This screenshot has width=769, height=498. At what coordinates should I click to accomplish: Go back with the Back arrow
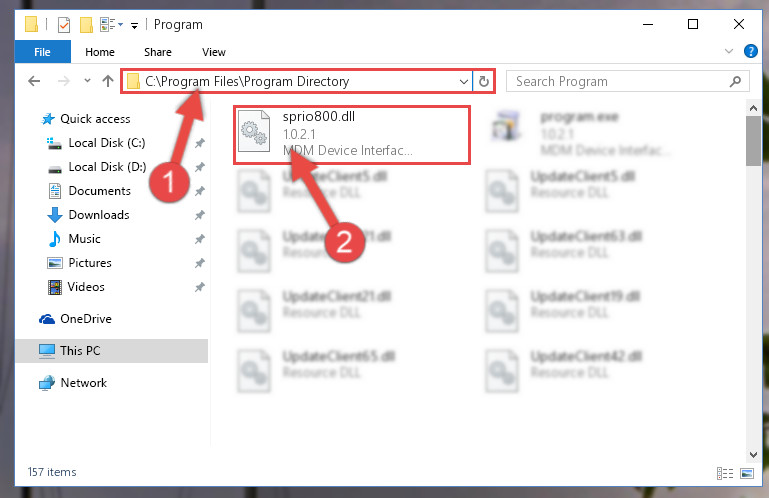pos(34,81)
